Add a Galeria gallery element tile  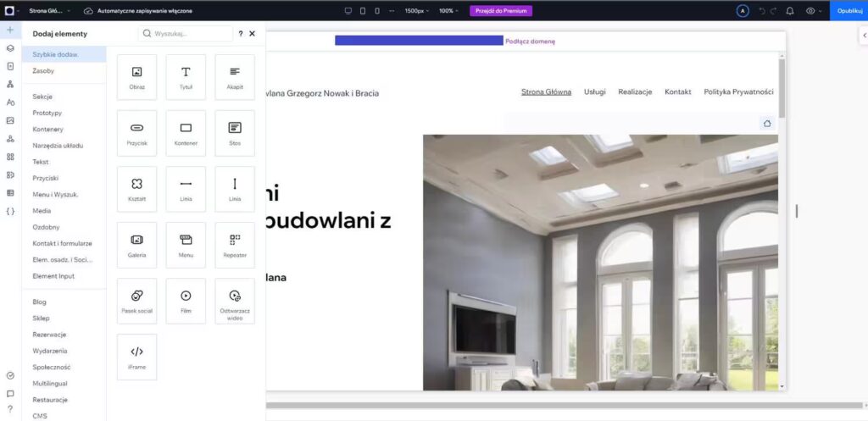[136, 245]
